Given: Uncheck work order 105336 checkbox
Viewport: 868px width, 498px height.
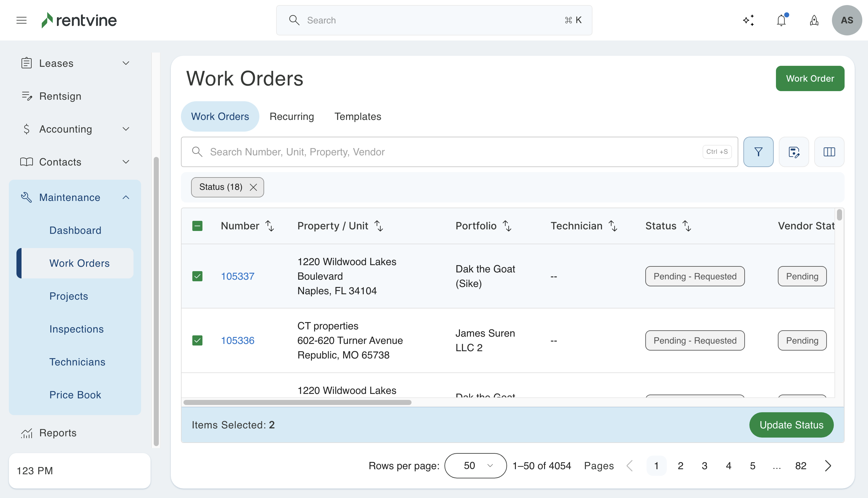Looking at the screenshot, I should click(197, 340).
